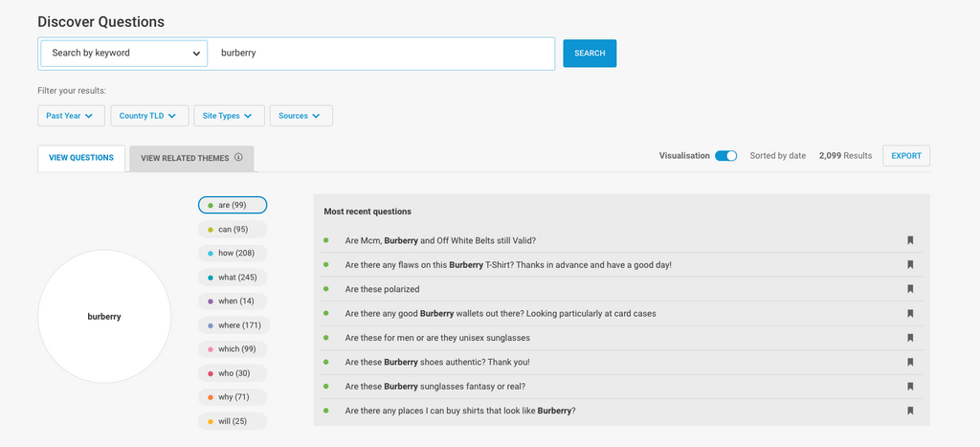
Task: Click the burberry keyword input field
Action: point(383,54)
